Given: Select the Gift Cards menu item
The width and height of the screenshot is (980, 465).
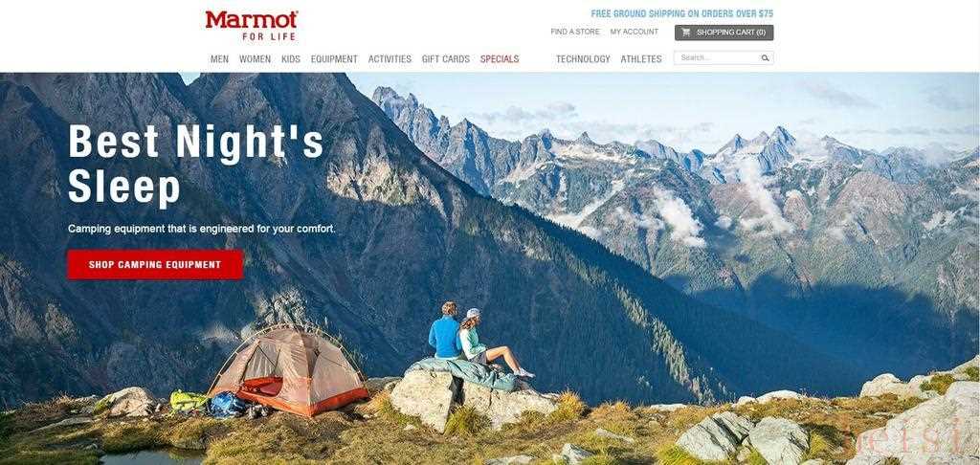Looking at the screenshot, I should (x=446, y=58).
